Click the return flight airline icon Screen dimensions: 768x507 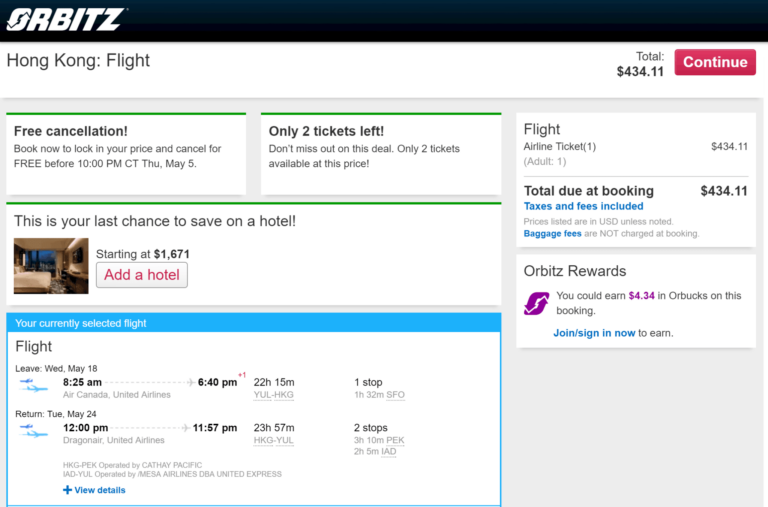[x=33, y=430]
